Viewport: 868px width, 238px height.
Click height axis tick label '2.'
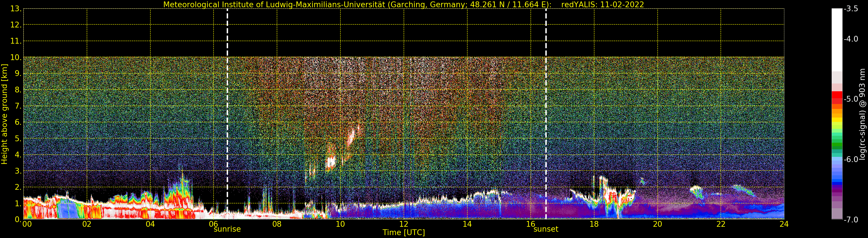tap(18, 187)
